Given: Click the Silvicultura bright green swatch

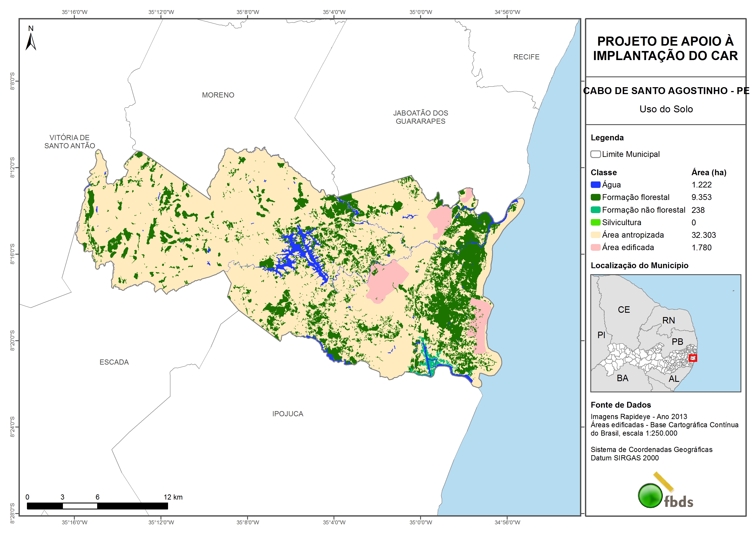Looking at the screenshot, I should (x=595, y=222).
